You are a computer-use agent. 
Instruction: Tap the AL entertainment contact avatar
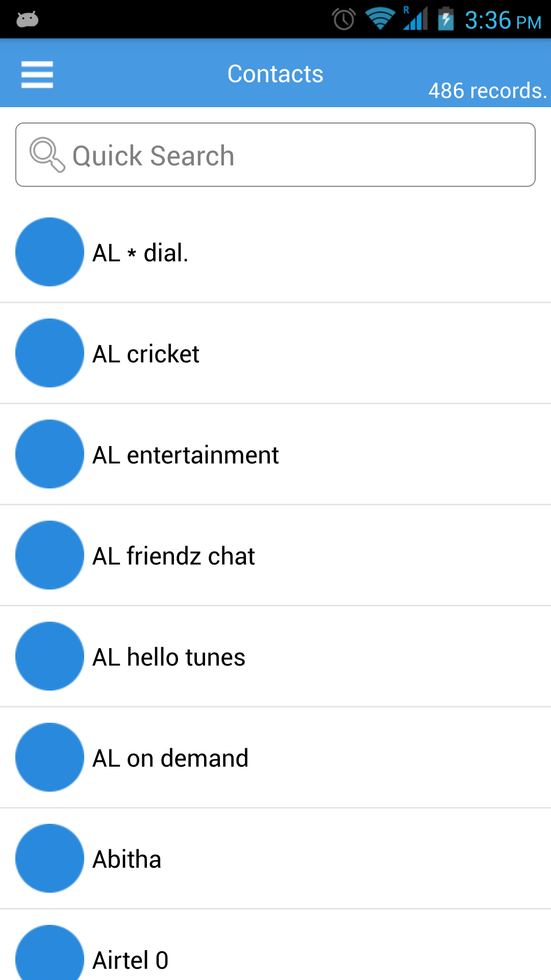(49, 454)
